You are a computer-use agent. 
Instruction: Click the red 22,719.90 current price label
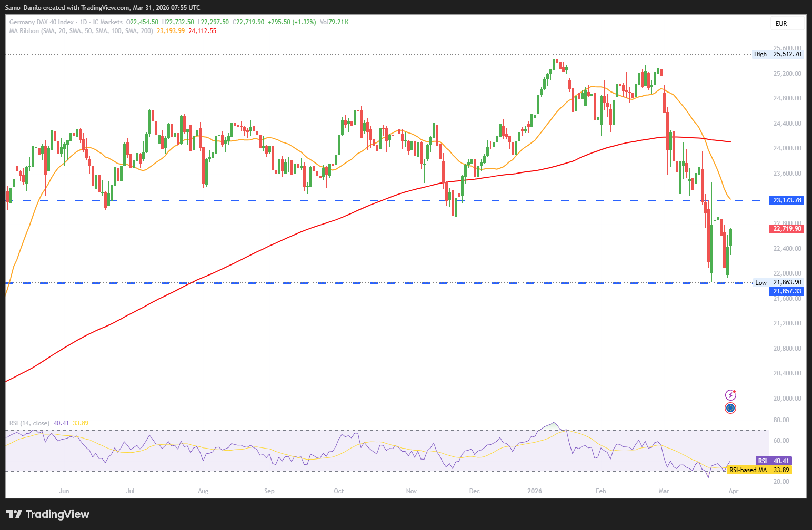click(x=787, y=229)
